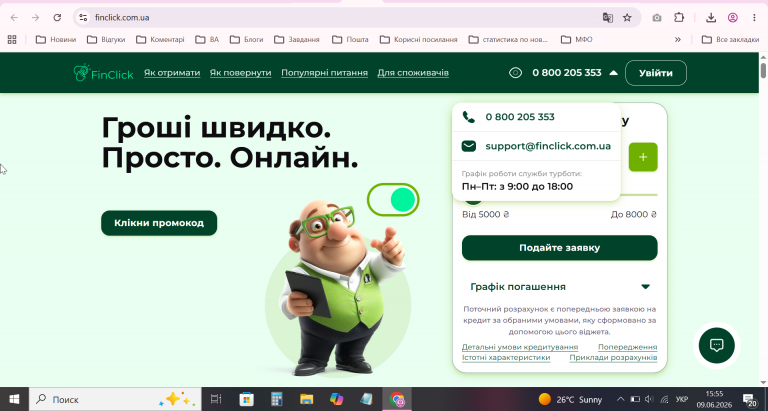Open the Коментарі bookmark folder

pyautogui.click(x=160, y=39)
